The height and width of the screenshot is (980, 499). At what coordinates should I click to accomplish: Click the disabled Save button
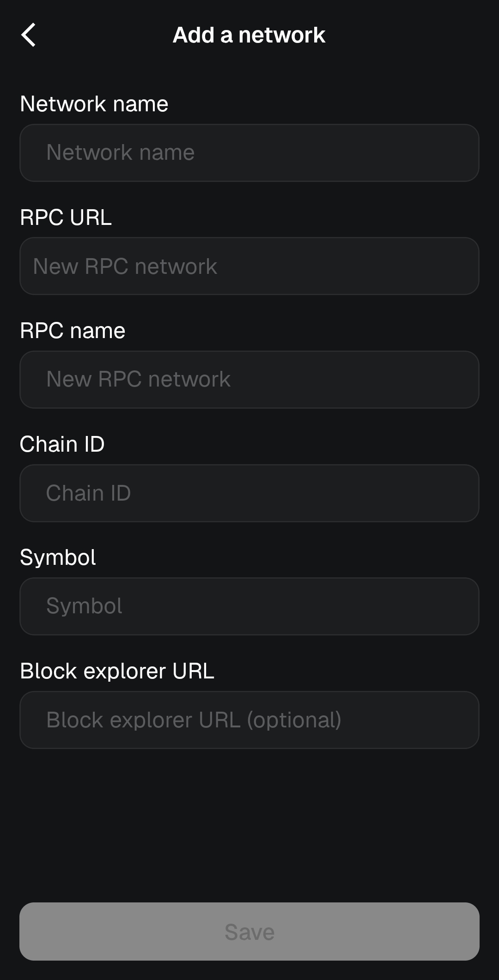[249, 932]
